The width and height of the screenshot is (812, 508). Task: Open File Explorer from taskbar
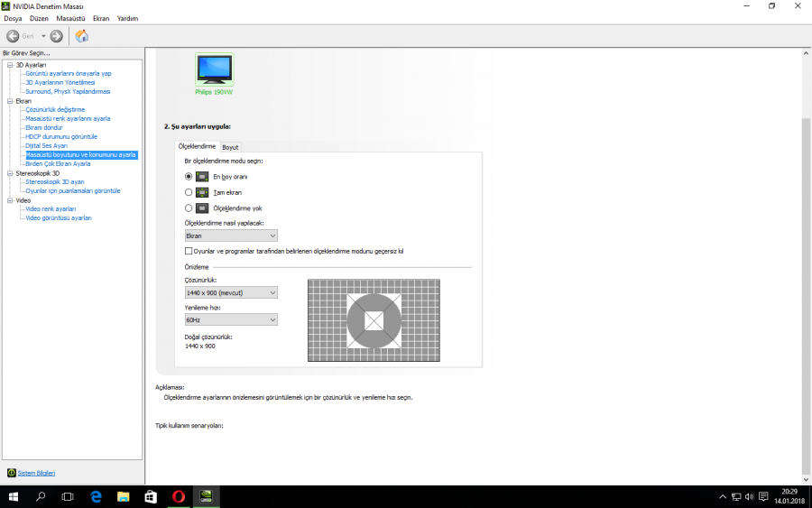tap(124, 497)
